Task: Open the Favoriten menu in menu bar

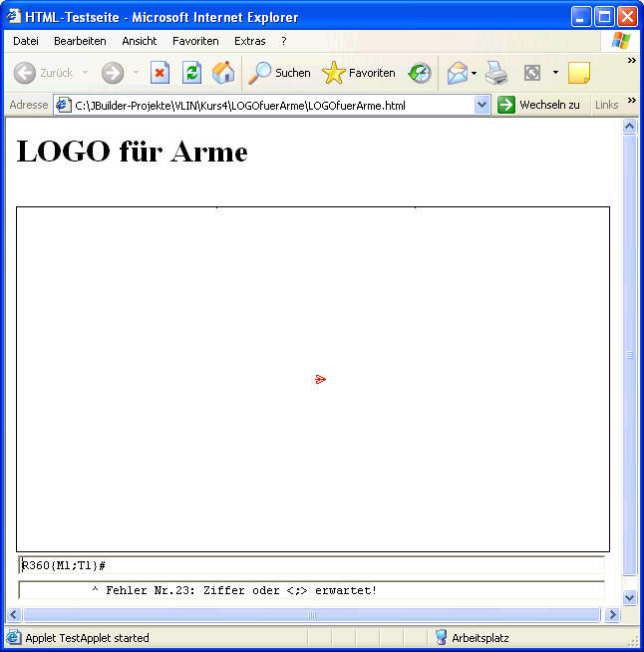Action: pyautogui.click(x=195, y=41)
